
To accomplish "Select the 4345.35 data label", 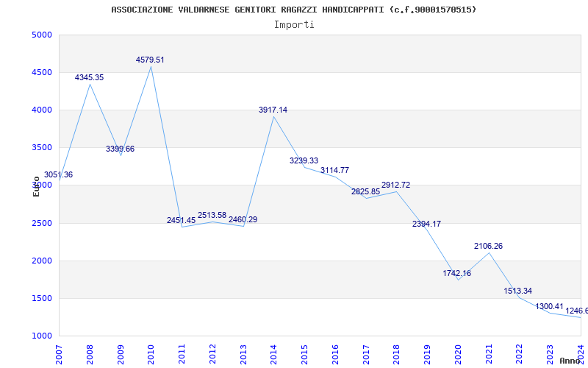I will click(89, 78).
